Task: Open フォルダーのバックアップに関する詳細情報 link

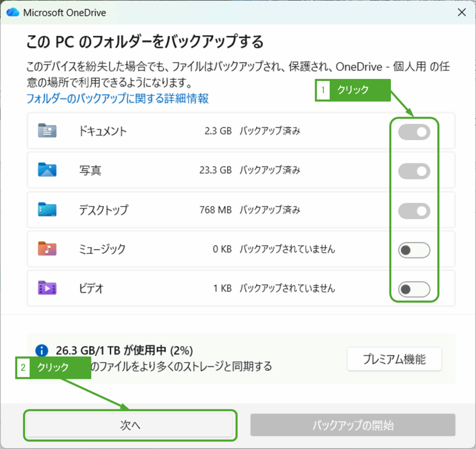Action: (117, 99)
